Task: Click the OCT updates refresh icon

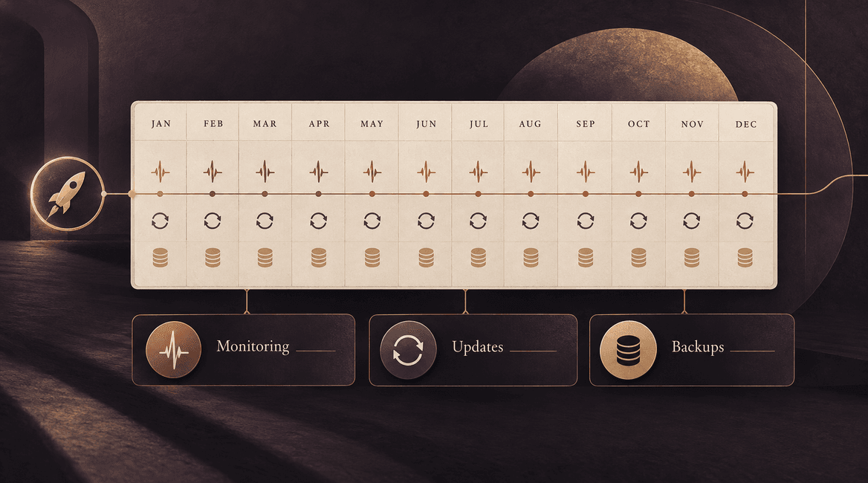Action: 639,221
